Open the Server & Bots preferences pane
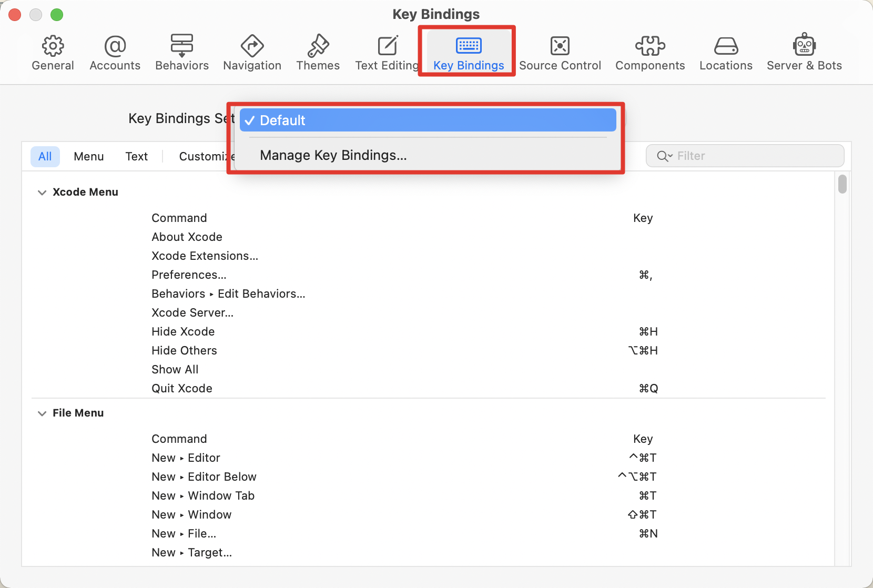Screen dimensions: 873x588 coord(804,53)
